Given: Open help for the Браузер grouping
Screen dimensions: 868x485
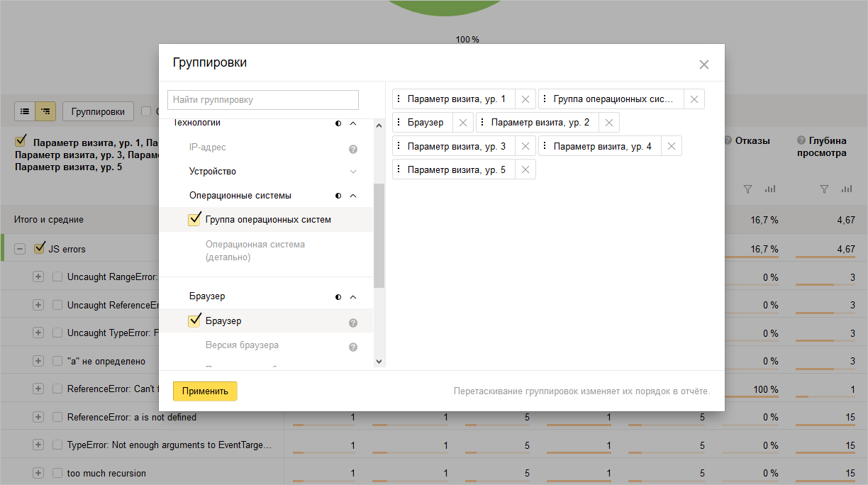Looking at the screenshot, I should coord(353,323).
